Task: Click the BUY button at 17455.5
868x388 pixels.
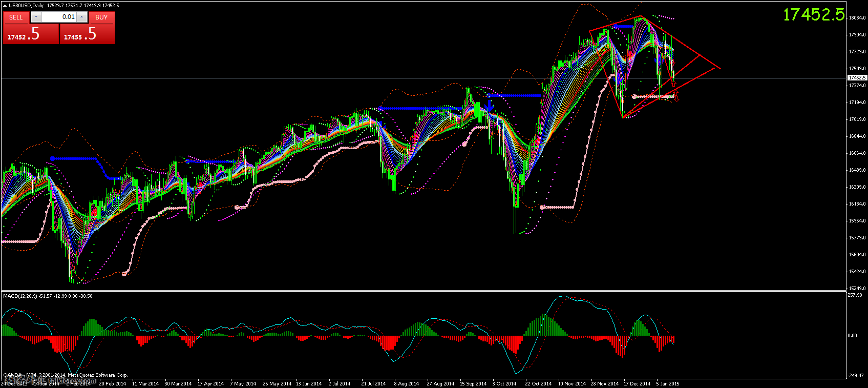Action: pos(87,34)
